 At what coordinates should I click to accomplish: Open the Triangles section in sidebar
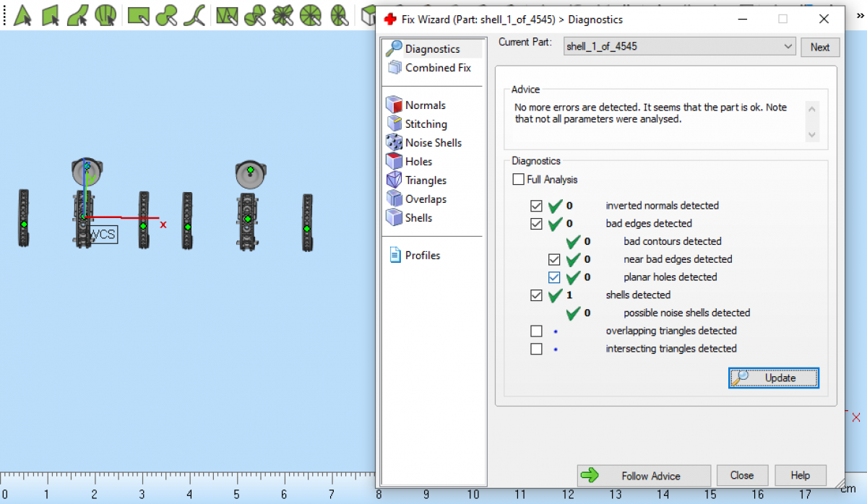(425, 181)
